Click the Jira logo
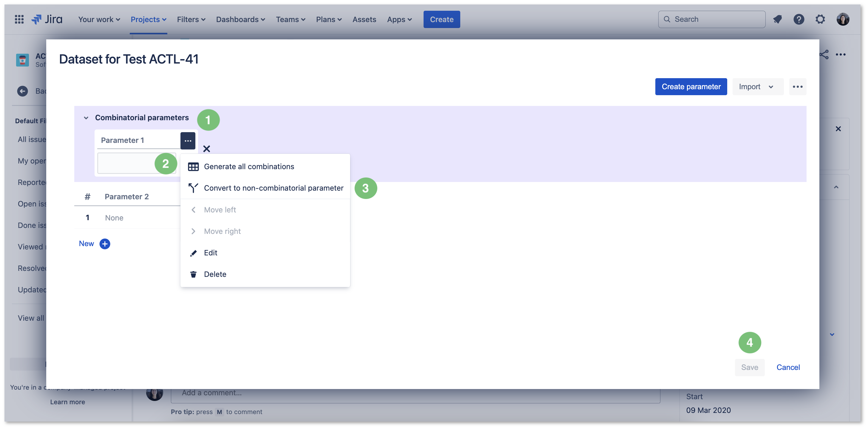The height and width of the screenshot is (429, 868). 47,19
